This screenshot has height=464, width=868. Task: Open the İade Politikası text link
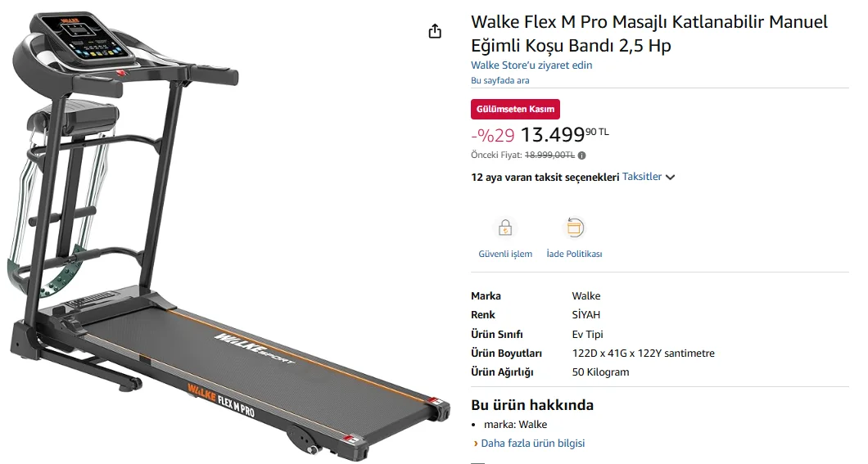[574, 254]
